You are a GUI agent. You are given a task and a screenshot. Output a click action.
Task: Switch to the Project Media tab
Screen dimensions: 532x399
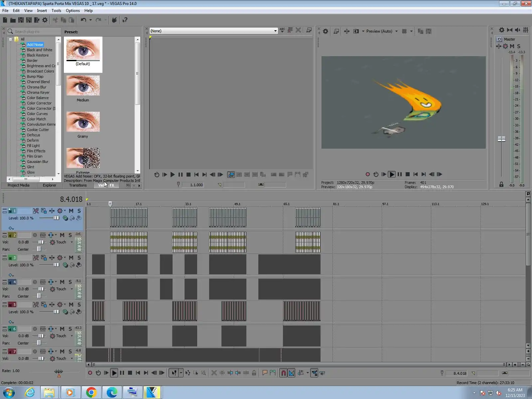tap(18, 185)
